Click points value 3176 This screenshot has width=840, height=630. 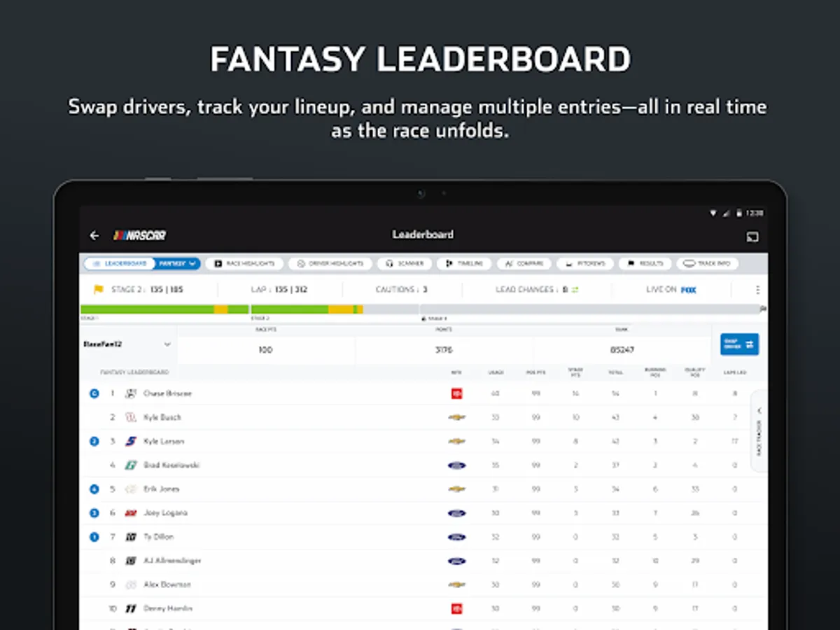(x=444, y=350)
